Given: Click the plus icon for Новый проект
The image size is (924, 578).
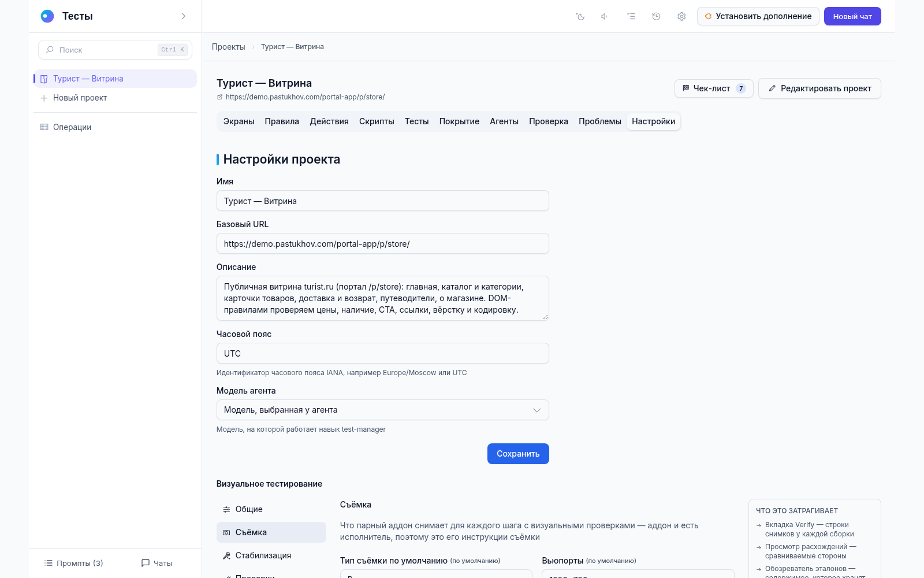Looking at the screenshot, I should pos(44,98).
